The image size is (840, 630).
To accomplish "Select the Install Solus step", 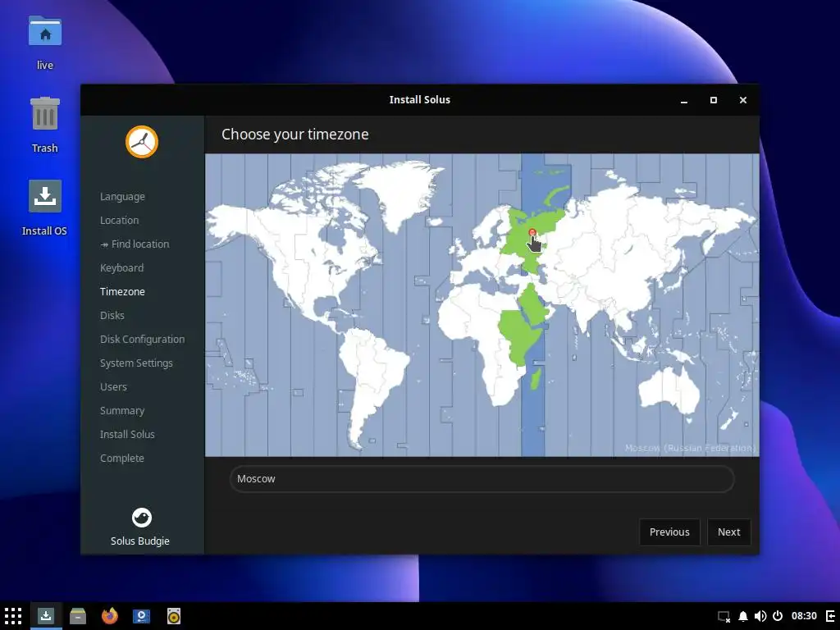I will click(127, 435).
